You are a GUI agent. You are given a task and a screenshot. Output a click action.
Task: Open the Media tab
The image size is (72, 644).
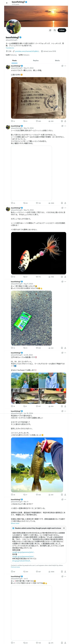(57, 61)
